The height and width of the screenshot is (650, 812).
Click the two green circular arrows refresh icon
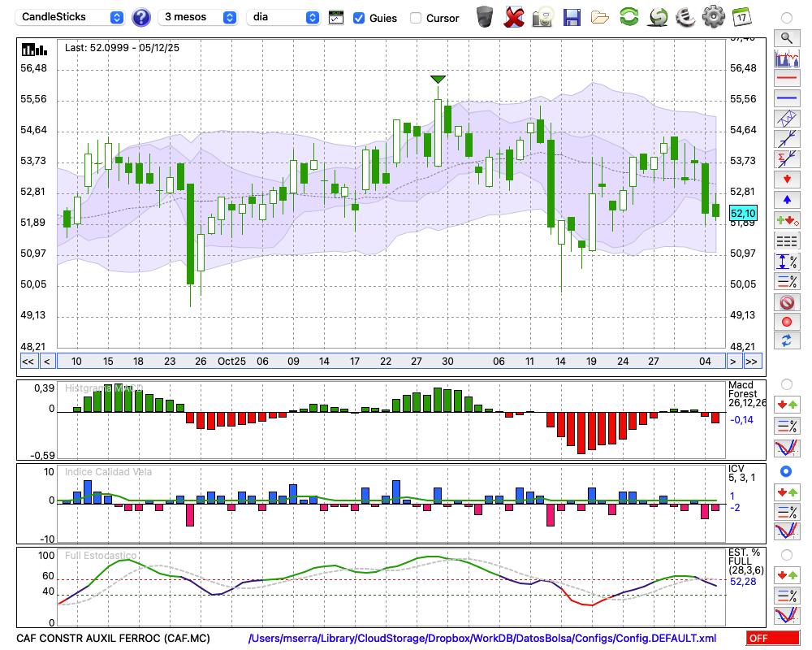pos(628,17)
